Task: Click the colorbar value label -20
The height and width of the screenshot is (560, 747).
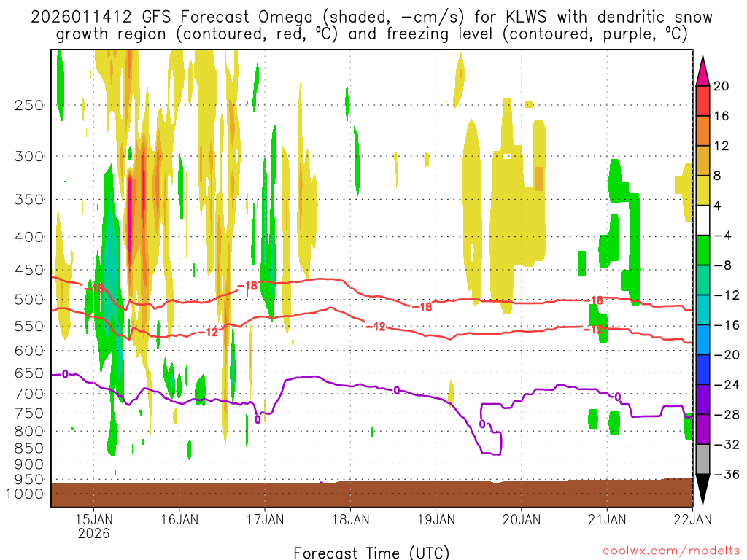Action: [x=727, y=355]
